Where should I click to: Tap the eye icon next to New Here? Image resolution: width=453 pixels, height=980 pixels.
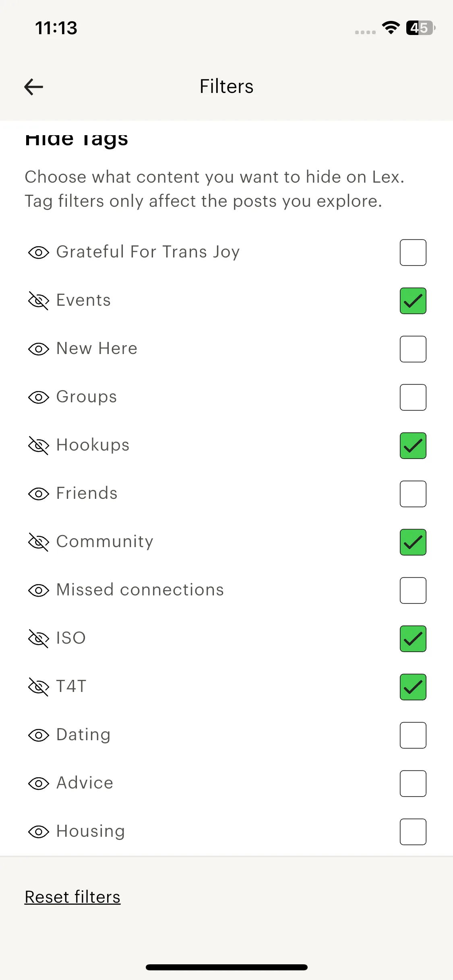[x=39, y=349]
